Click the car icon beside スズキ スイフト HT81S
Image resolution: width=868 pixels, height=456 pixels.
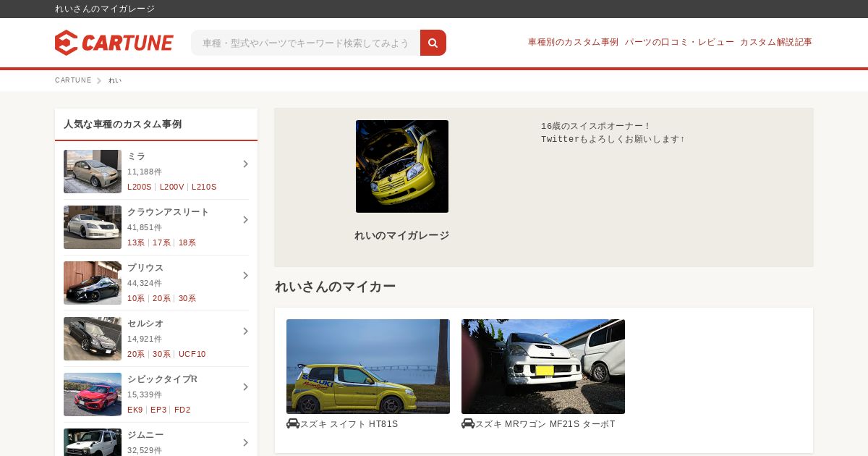tap(293, 423)
